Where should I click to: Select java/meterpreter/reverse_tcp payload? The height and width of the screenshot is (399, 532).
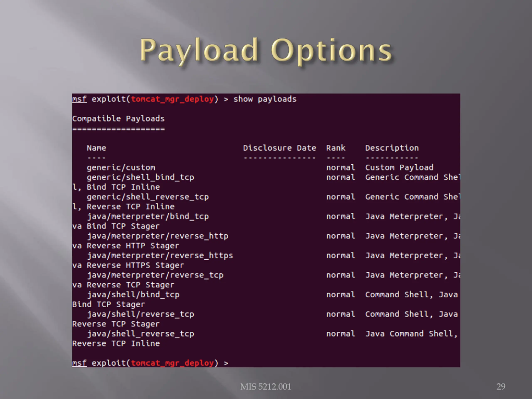click(155, 275)
